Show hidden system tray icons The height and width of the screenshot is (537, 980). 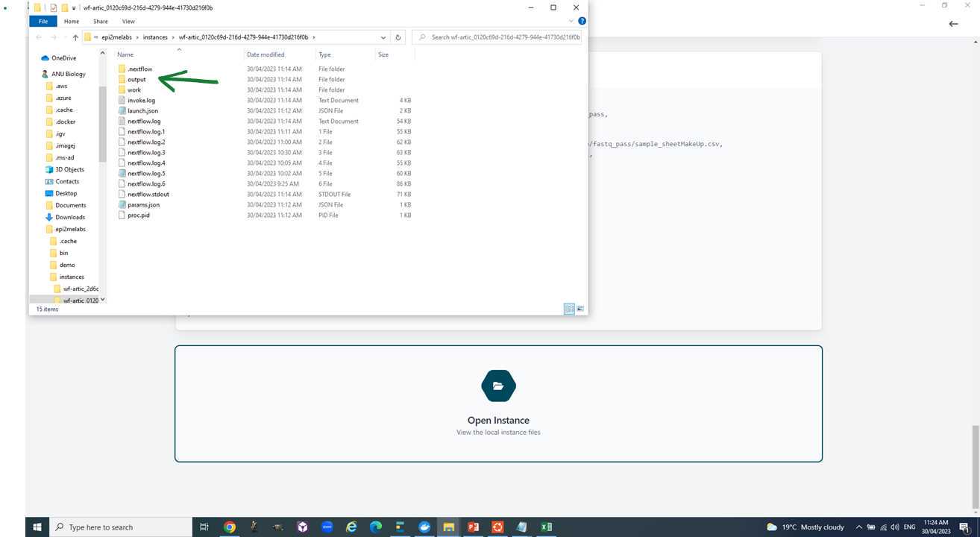tap(858, 527)
